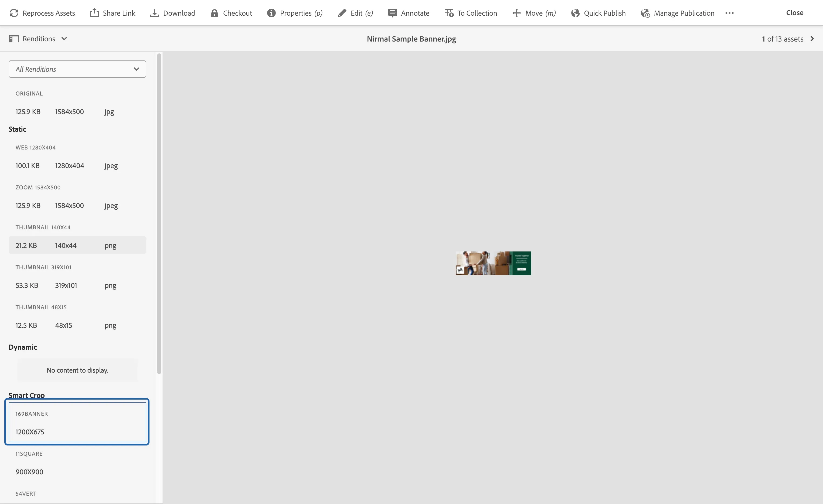Click the Annotate comment icon
Screen dimensions: 823x504
point(392,13)
